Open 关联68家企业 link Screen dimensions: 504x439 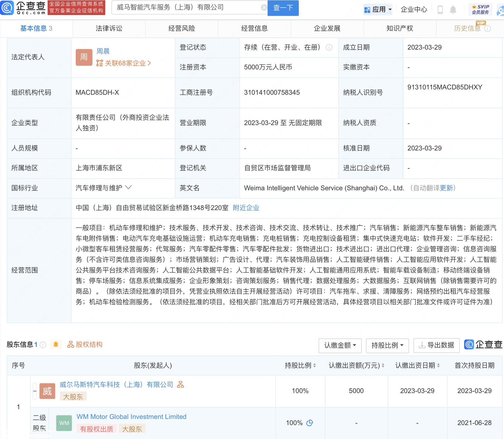click(123, 63)
